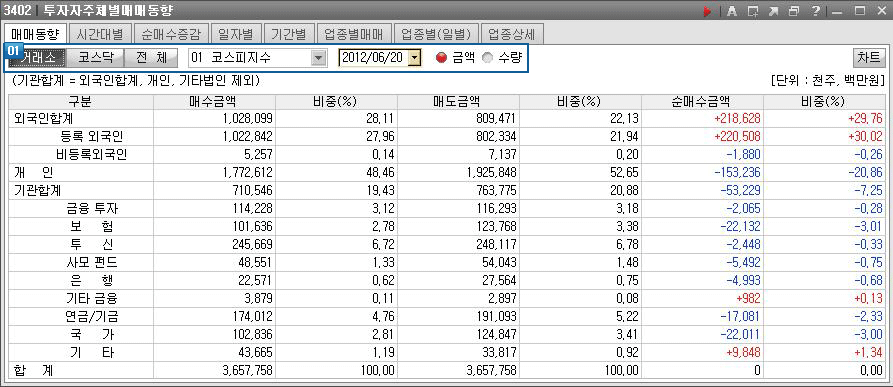Click the overlapping windows icon

click(x=794, y=11)
